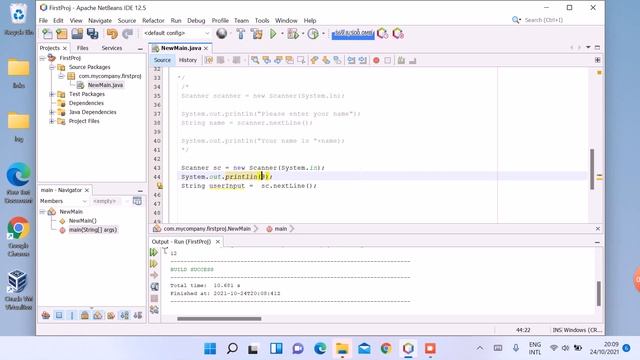Click the Open Project toolbar icon
The width and height of the screenshot is (640, 360).
(77, 33)
